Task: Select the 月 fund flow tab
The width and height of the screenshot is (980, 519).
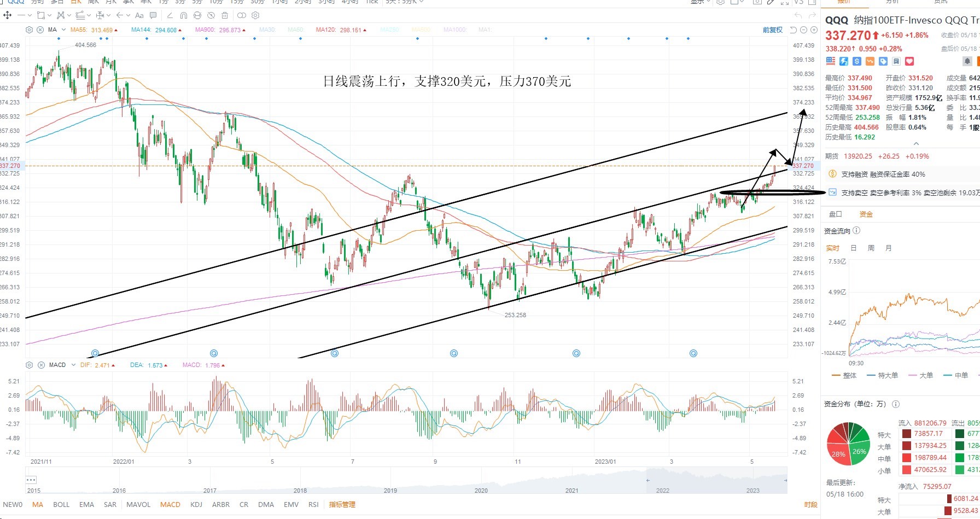Action: tap(889, 248)
